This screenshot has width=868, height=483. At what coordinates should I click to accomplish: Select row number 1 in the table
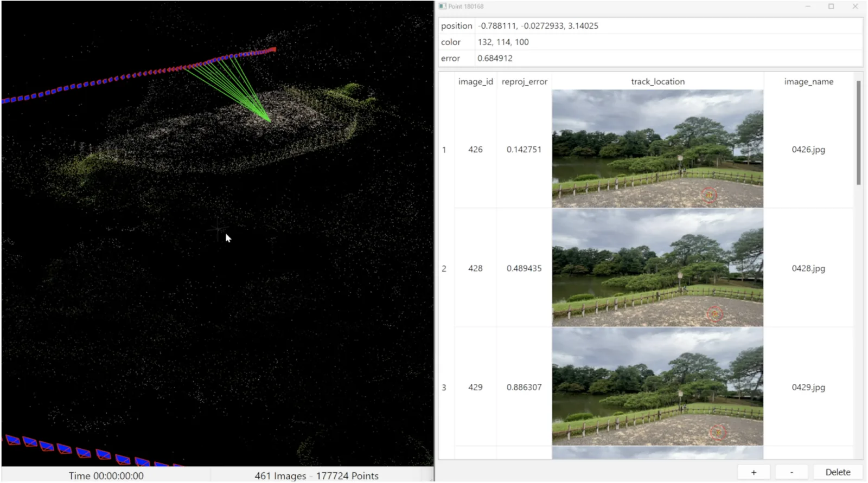point(444,150)
